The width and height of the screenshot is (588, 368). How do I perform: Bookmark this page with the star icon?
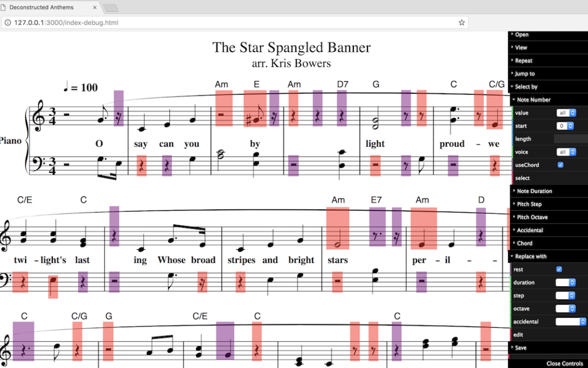pos(462,22)
